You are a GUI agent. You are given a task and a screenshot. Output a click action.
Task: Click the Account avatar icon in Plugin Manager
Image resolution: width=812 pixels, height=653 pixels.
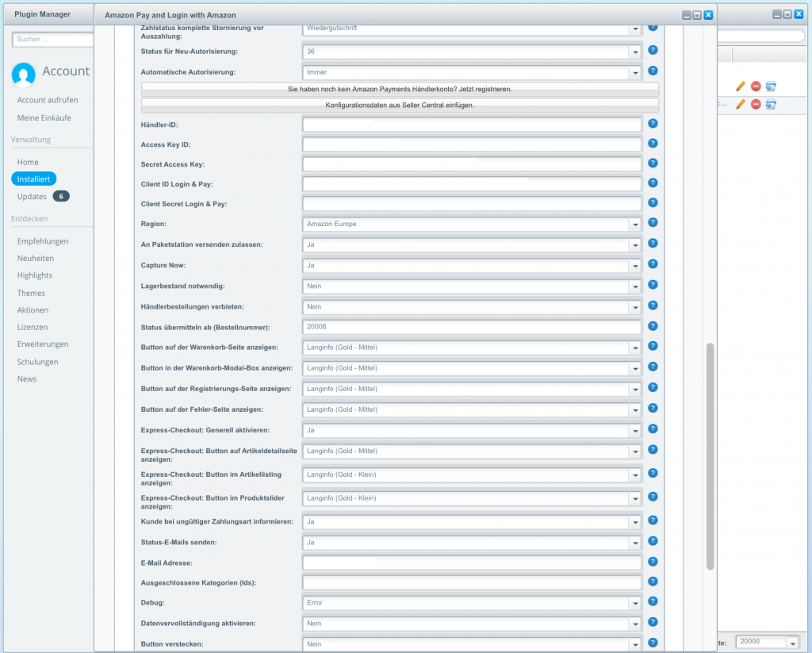[x=23, y=74]
